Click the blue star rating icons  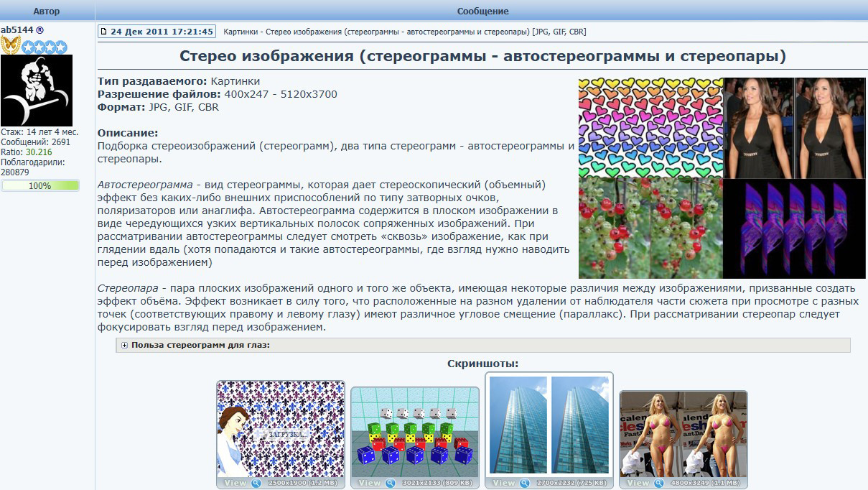pyautogui.click(x=44, y=47)
